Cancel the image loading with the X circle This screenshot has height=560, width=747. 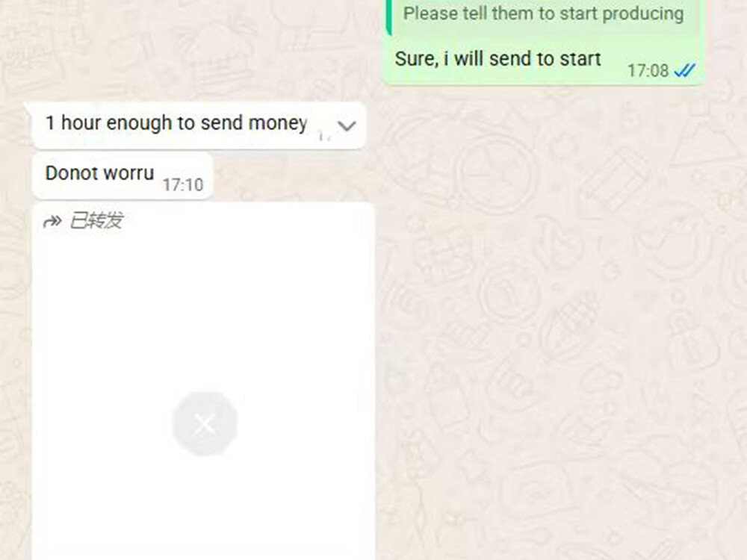pos(205,423)
